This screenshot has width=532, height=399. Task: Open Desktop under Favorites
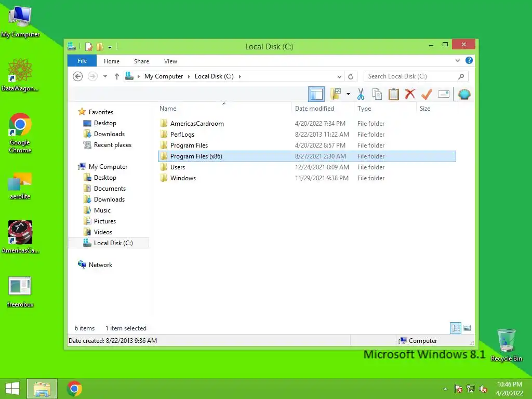click(105, 123)
